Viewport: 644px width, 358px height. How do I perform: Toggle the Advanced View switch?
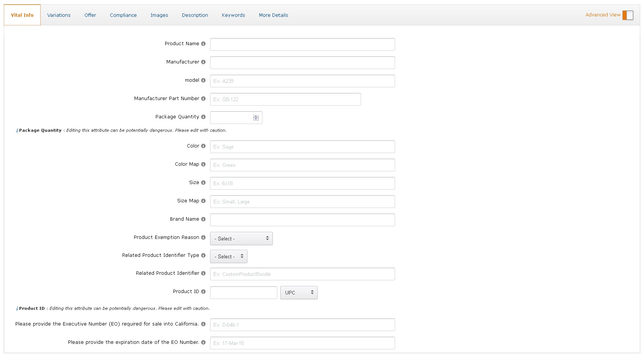click(x=628, y=15)
